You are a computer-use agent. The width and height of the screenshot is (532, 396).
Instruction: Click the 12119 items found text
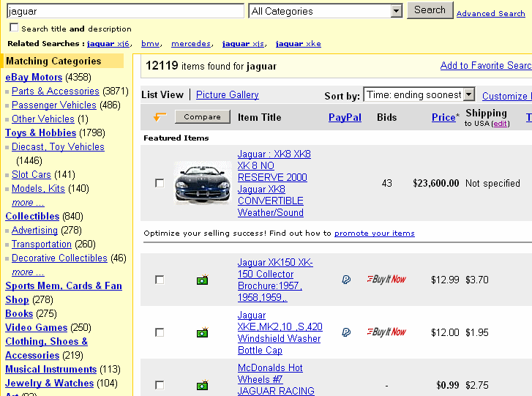click(x=211, y=65)
